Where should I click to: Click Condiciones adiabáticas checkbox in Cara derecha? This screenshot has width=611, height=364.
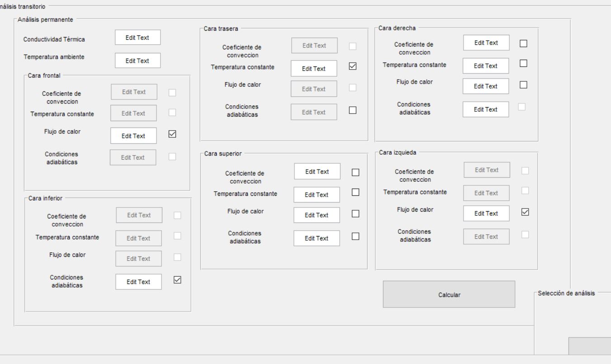click(x=522, y=107)
